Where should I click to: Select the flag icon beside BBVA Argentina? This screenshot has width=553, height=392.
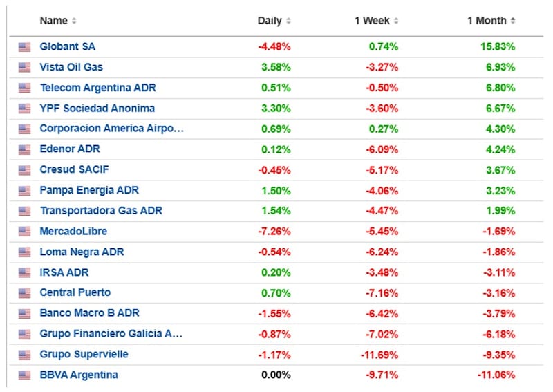pyautogui.click(x=24, y=375)
